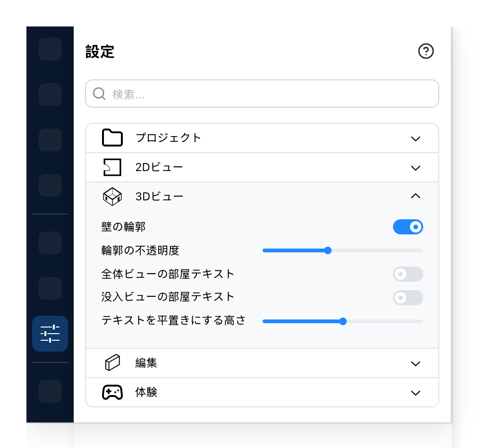The width and height of the screenshot is (478, 448).
Task: Click the 3Dビュー cube room icon
Action: (112, 197)
